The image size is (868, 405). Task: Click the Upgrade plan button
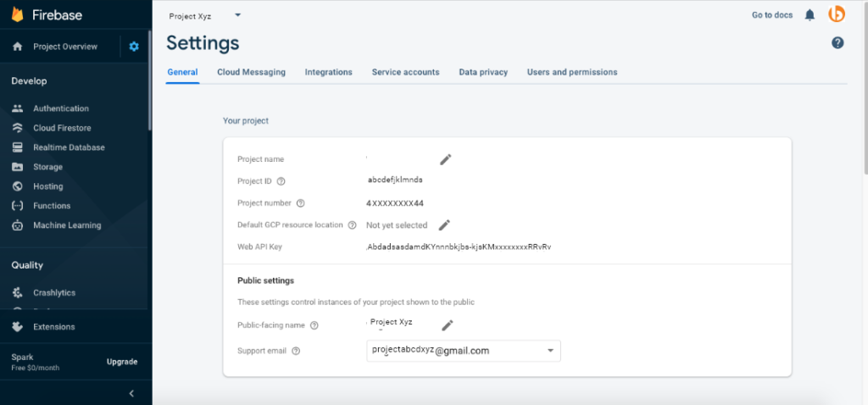click(x=122, y=362)
